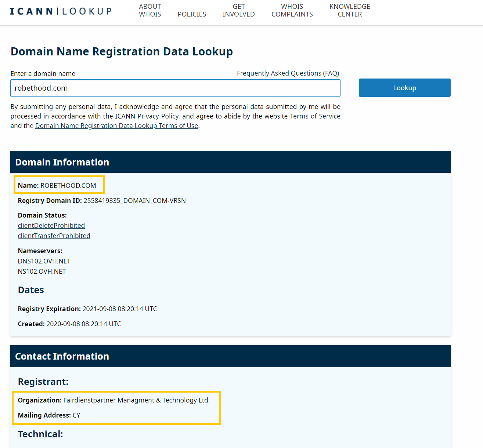Click the Created date line
Image resolution: width=483 pixels, height=448 pixels.
coord(69,324)
